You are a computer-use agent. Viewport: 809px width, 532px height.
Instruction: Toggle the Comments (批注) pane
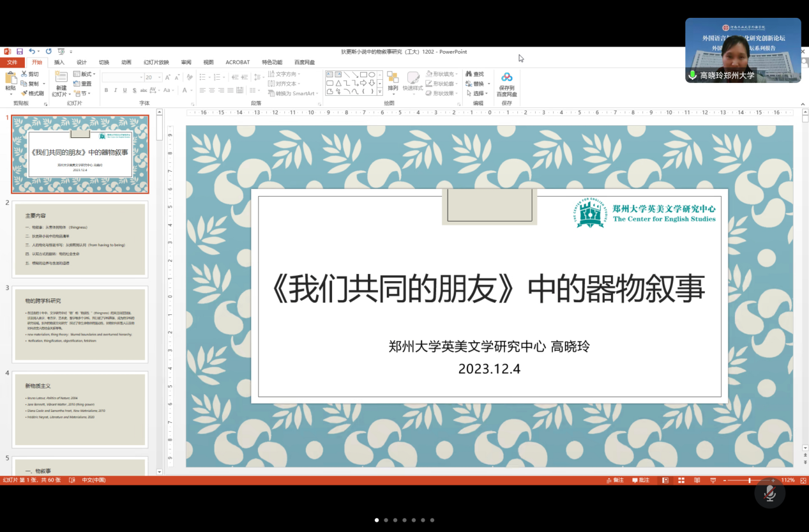(640, 480)
